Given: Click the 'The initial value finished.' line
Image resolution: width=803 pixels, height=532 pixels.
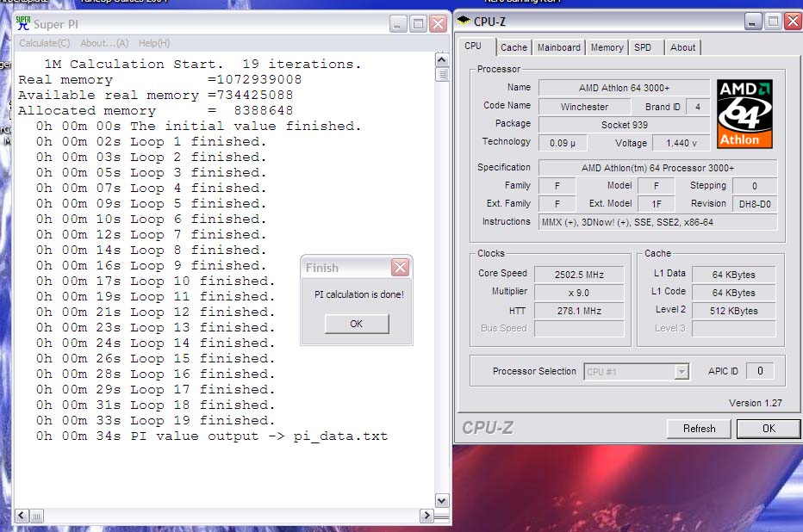Looking at the screenshot, I should tap(198, 127).
